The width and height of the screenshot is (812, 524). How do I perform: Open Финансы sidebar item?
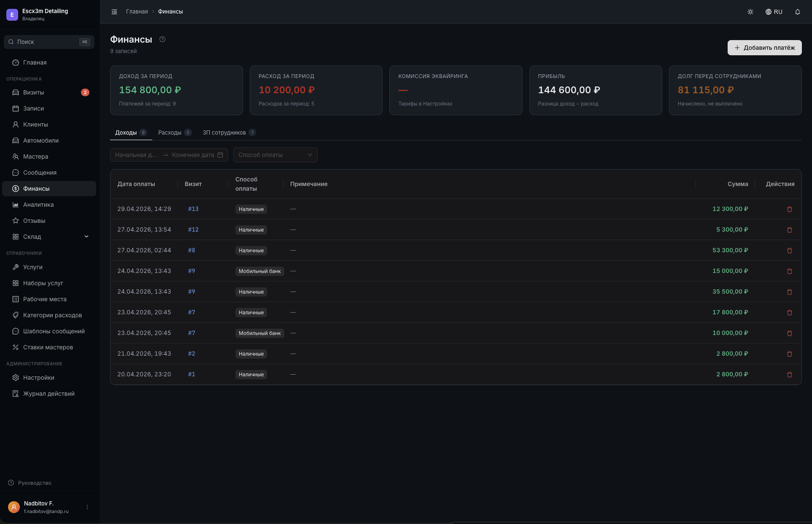click(49, 189)
